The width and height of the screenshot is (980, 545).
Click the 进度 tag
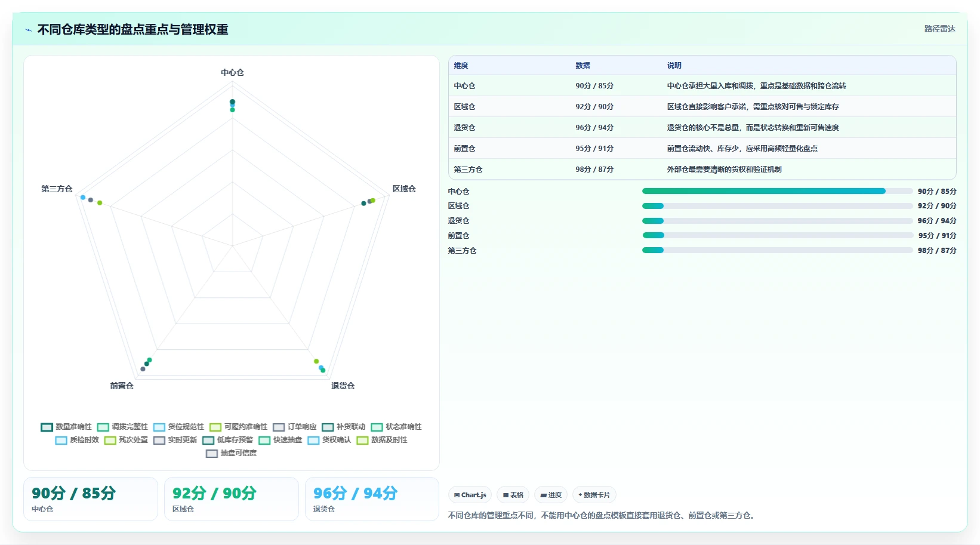point(551,495)
